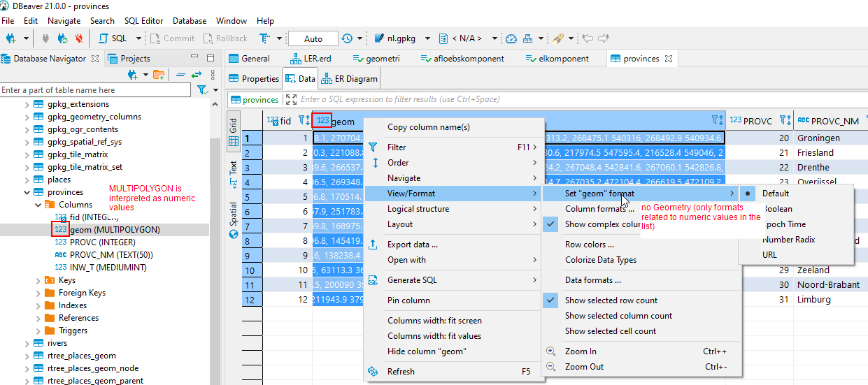Image resolution: width=868 pixels, height=385 pixels.
Task: Open the SQL editor button
Action: [113, 38]
